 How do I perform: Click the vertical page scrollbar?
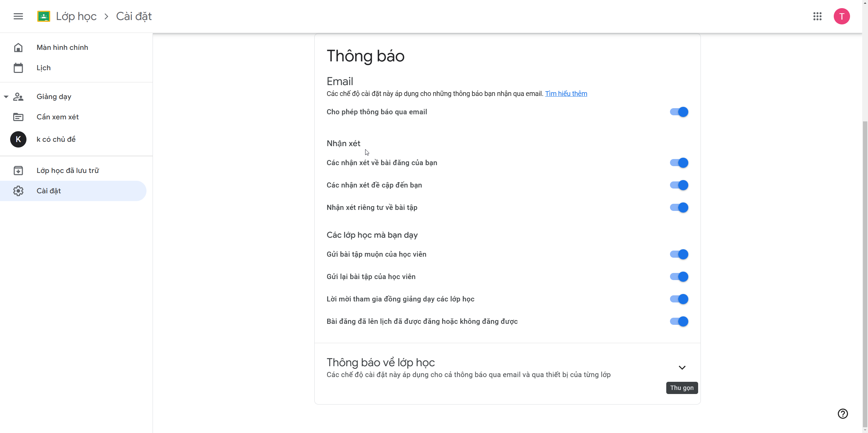point(865,271)
